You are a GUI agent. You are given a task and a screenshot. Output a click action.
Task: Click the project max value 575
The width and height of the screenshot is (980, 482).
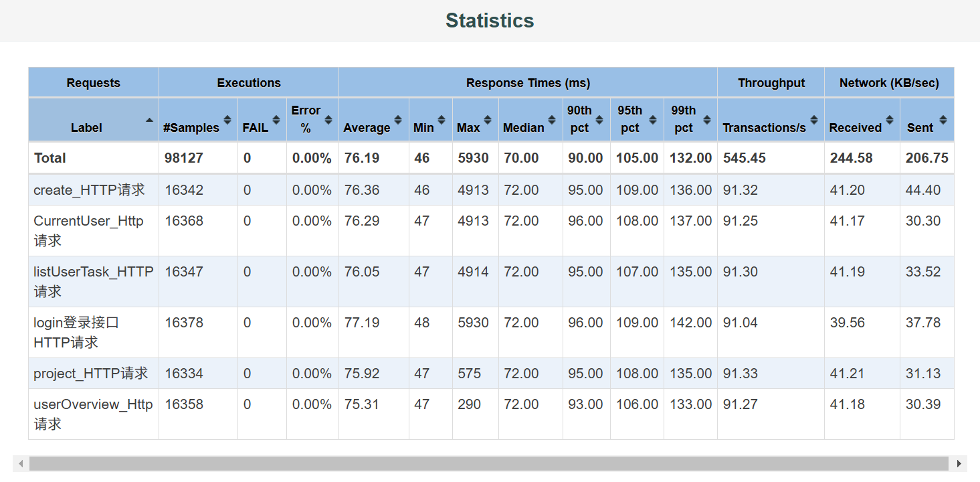tap(469, 374)
